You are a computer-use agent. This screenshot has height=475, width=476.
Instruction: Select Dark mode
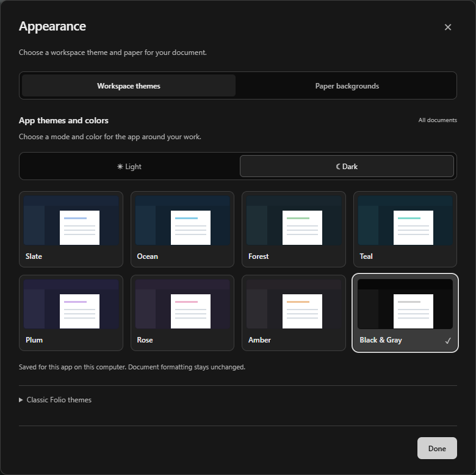(x=347, y=166)
